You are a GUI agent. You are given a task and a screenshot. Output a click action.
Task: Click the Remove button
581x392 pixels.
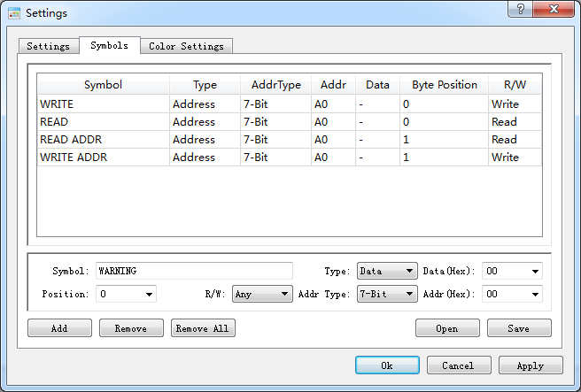131,328
